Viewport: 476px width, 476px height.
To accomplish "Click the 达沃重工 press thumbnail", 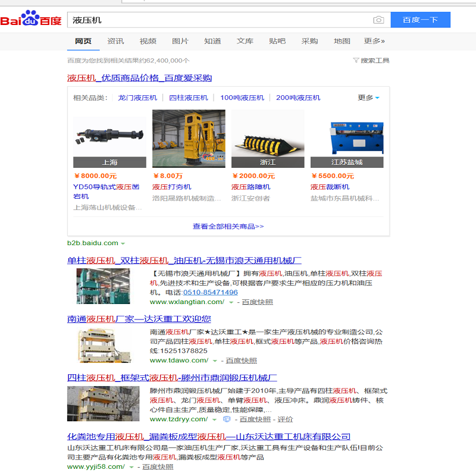I will pos(103,345).
